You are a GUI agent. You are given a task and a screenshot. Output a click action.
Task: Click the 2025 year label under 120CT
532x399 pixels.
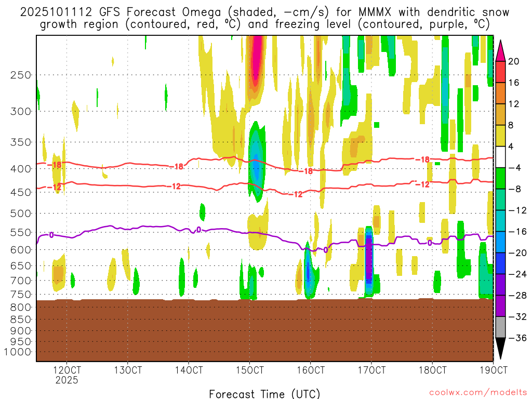point(67,380)
